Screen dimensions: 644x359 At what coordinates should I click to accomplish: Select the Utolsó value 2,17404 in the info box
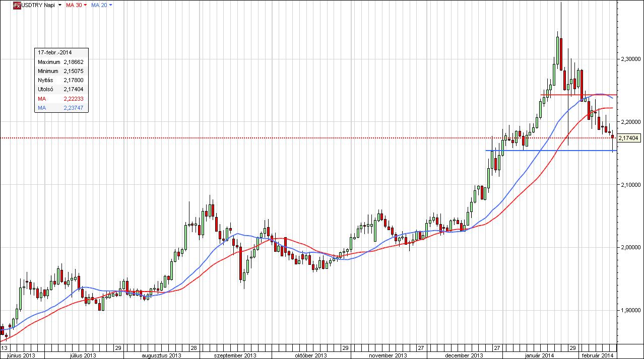coord(74,89)
